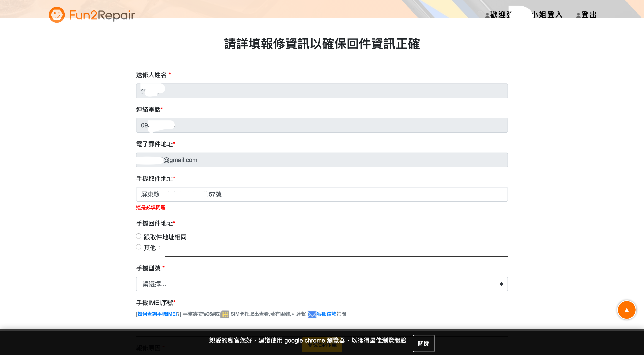
Task: Log out via 登出 link
Action: 589,15
